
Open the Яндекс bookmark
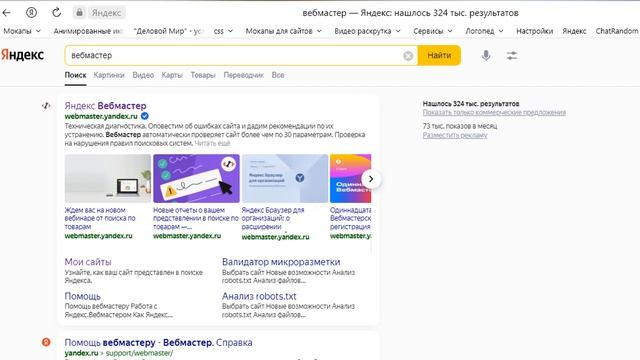[x=574, y=31]
